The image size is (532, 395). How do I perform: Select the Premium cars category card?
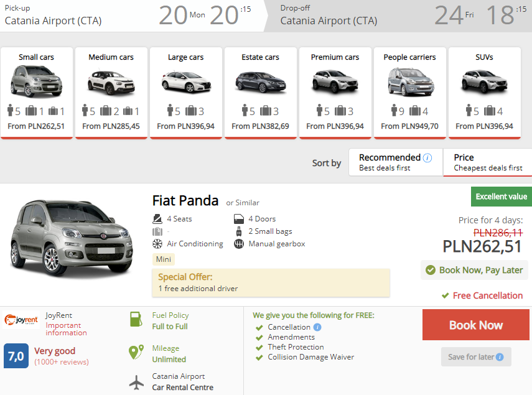click(x=335, y=93)
